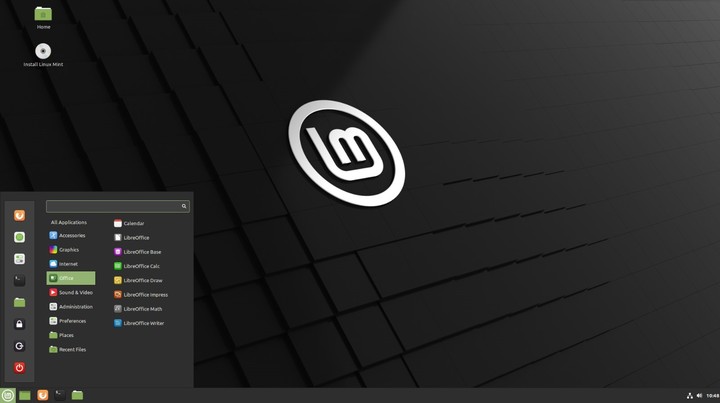Open System Settings from the menu favorites sidebar
The width and height of the screenshot is (720, 403).
pyautogui.click(x=19, y=259)
